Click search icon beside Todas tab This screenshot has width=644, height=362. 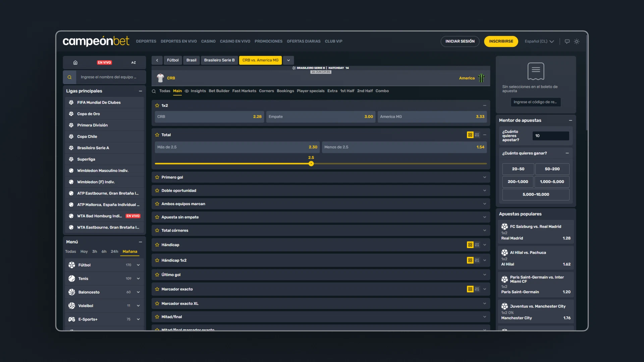(x=154, y=91)
